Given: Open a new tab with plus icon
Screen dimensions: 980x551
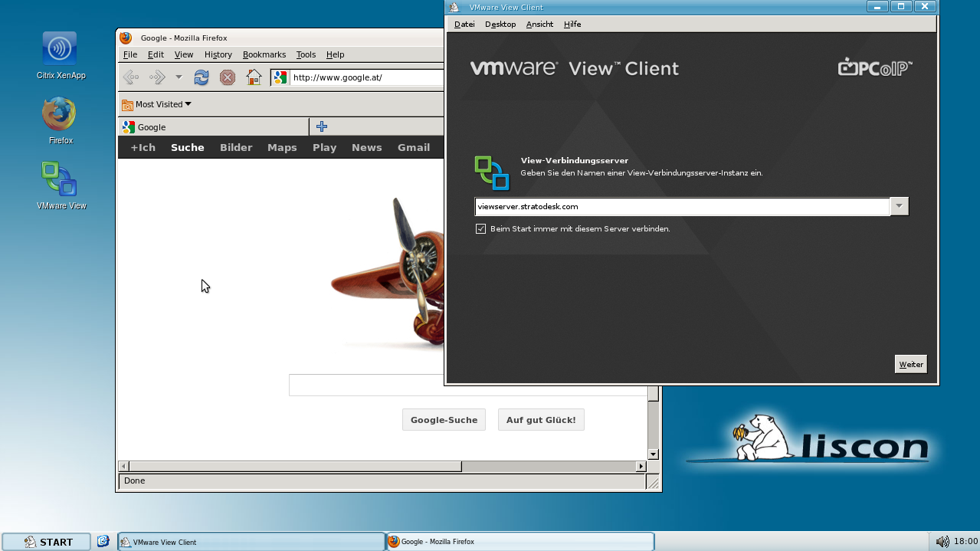Looking at the screenshot, I should click(x=322, y=126).
